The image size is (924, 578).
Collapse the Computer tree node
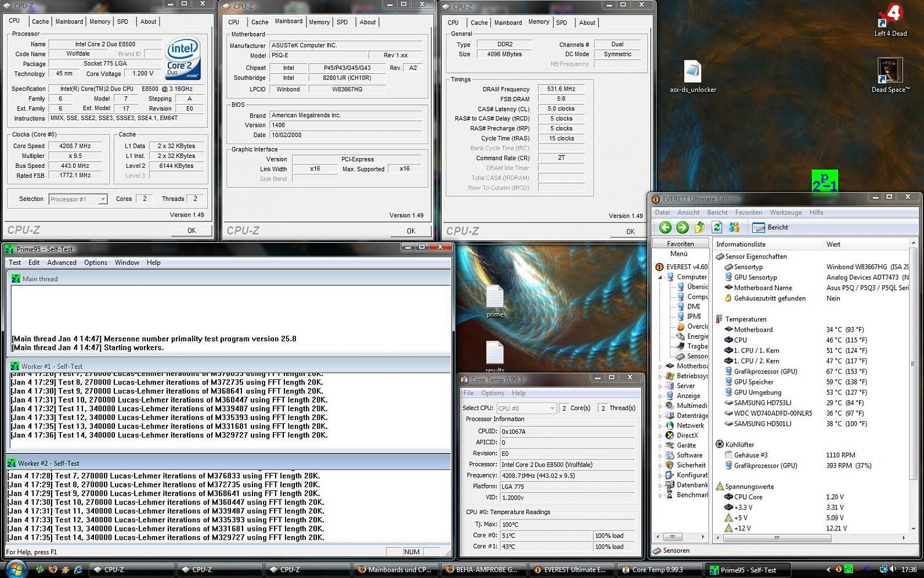tap(660, 277)
